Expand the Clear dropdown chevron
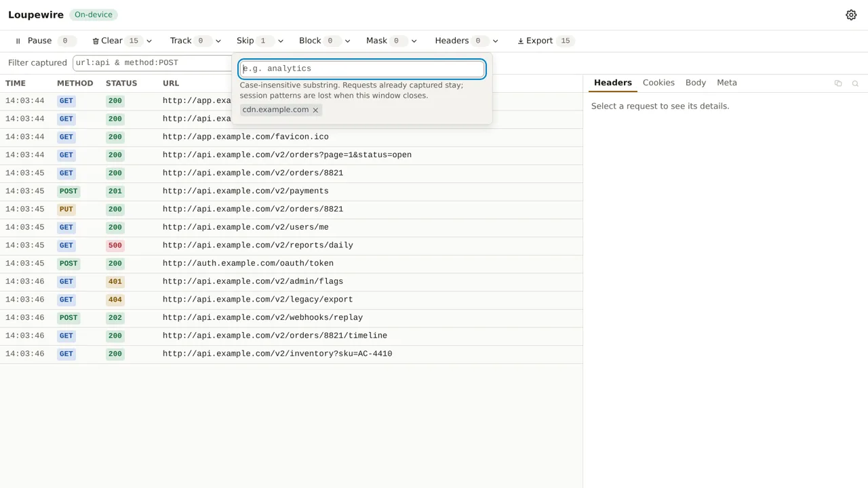 (149, 41)
